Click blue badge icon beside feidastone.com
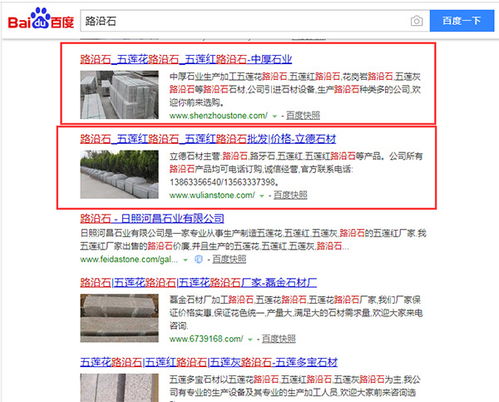This screenshot has width=499, height=402. (198, 259)
